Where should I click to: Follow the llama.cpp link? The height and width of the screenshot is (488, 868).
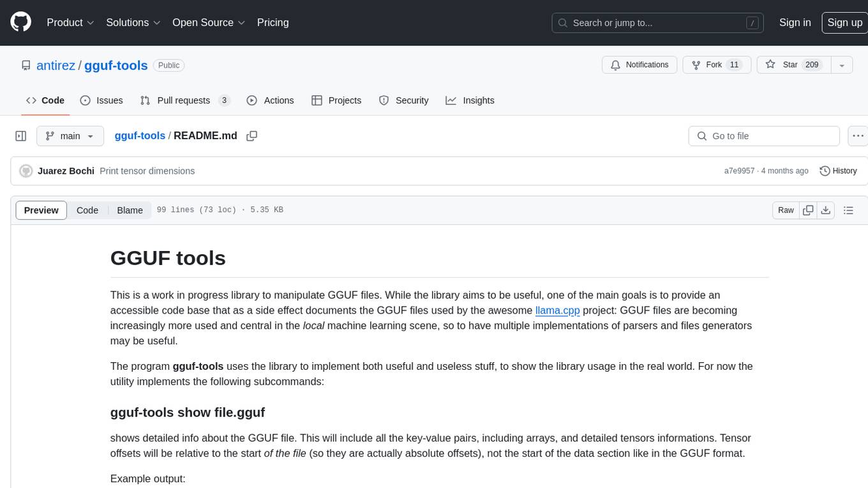point(558,310)
